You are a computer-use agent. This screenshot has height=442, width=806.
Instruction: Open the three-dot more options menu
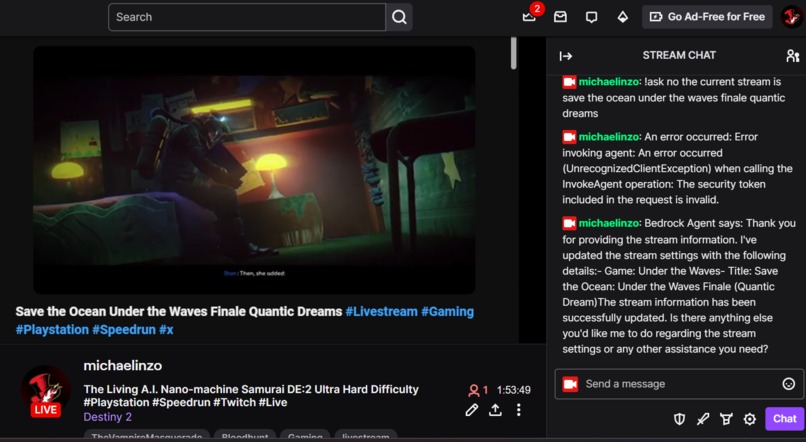[x=518, y=410]
